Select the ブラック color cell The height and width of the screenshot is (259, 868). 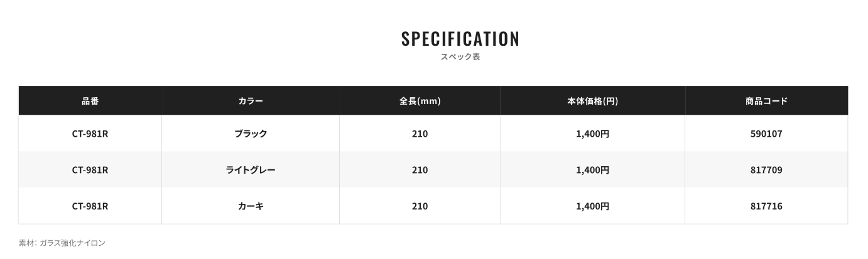pyautogui.click(x=251, y=134)
